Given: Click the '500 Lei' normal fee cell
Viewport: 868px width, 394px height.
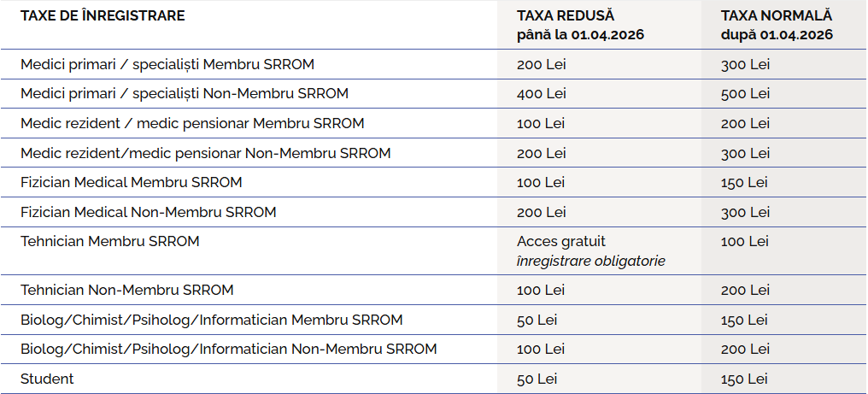Looking at the screenshot, I should 745,93.
